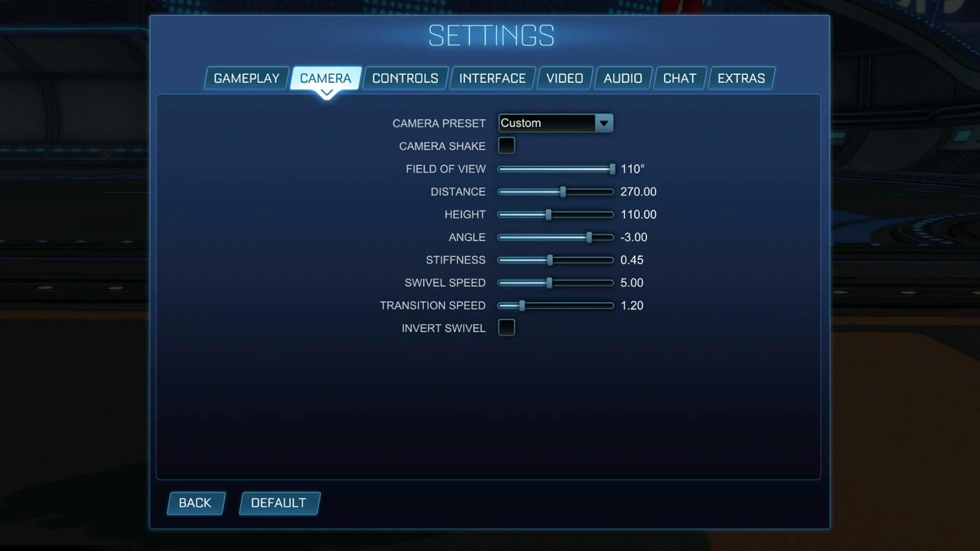Open the CAMERA PRESET dropdown
This screenshot has height=551, width=980.
coord(604,122)
